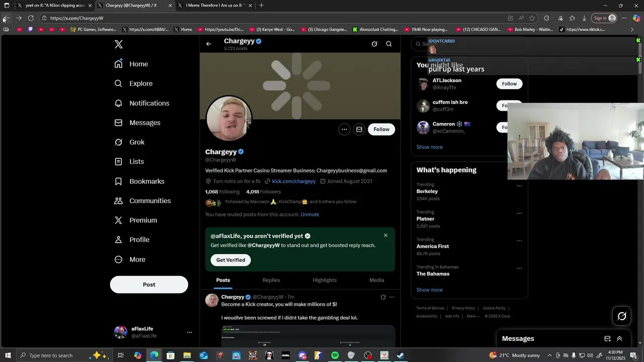Open Steam from the taskbar

point(400,355)
